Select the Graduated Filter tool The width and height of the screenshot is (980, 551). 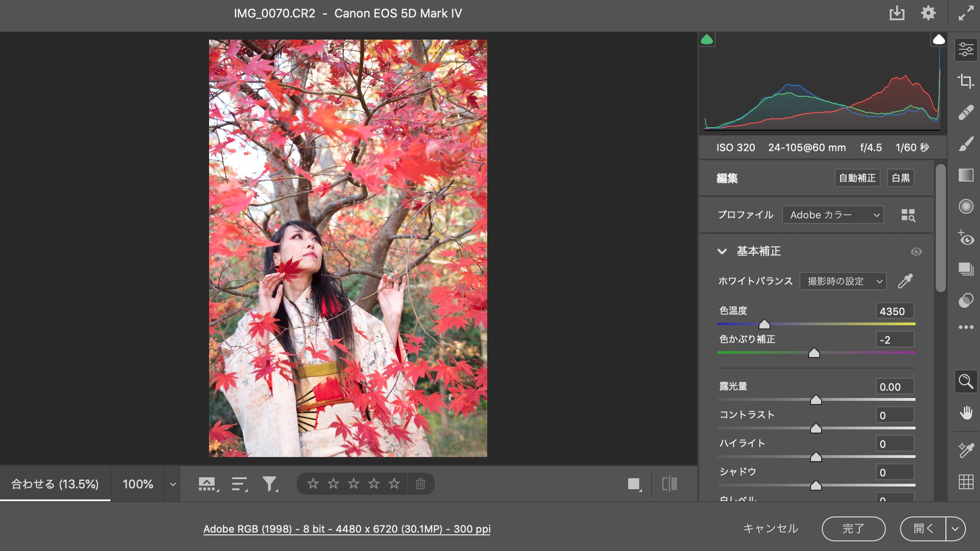[966, 175]
